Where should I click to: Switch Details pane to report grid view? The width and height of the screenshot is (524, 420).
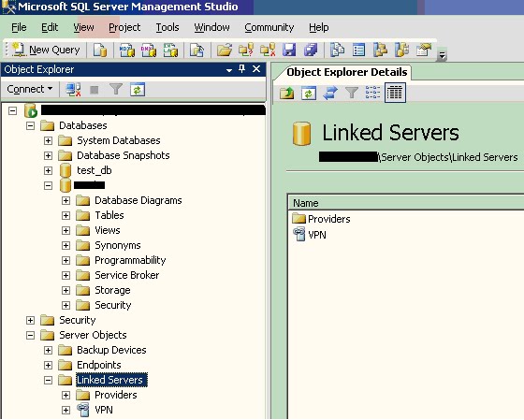point(395,93)
